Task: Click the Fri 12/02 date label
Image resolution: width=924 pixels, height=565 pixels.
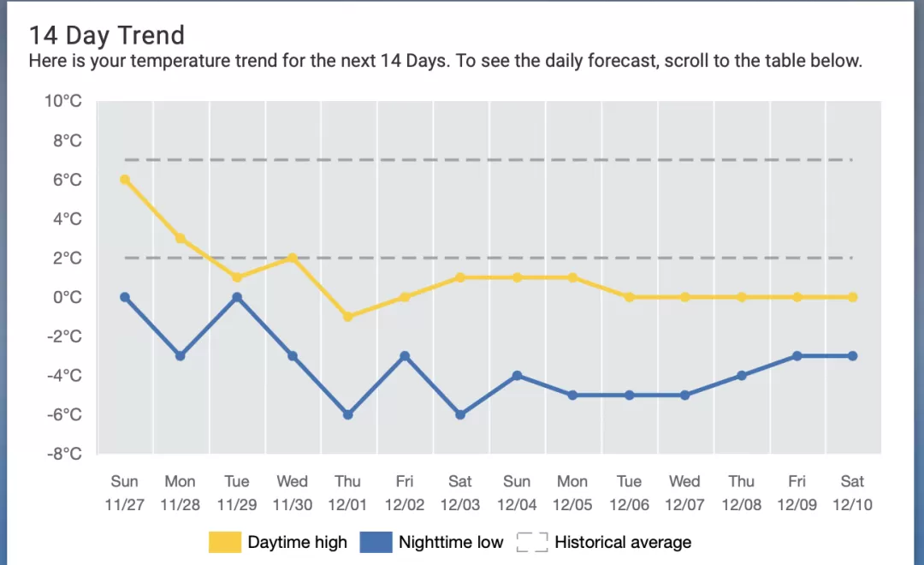Action: (x=404, y=493)
